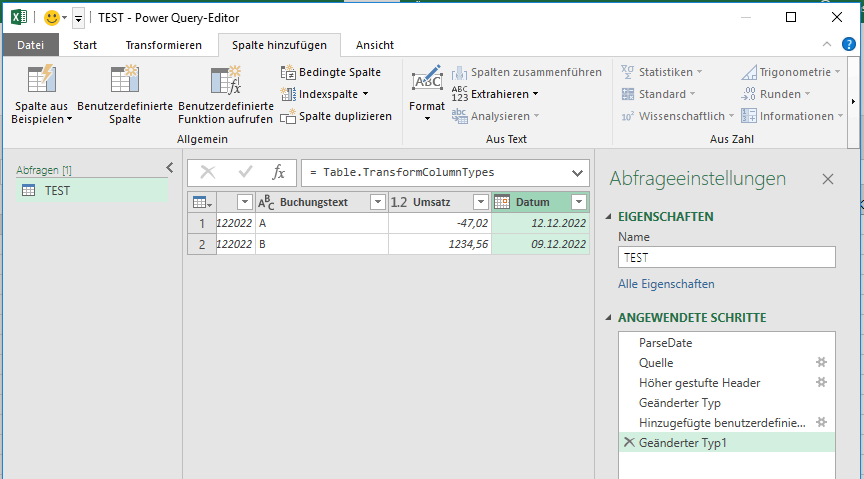
Task: Show more ribbon commands via the right arrow
Action: [x=853, y=101]
